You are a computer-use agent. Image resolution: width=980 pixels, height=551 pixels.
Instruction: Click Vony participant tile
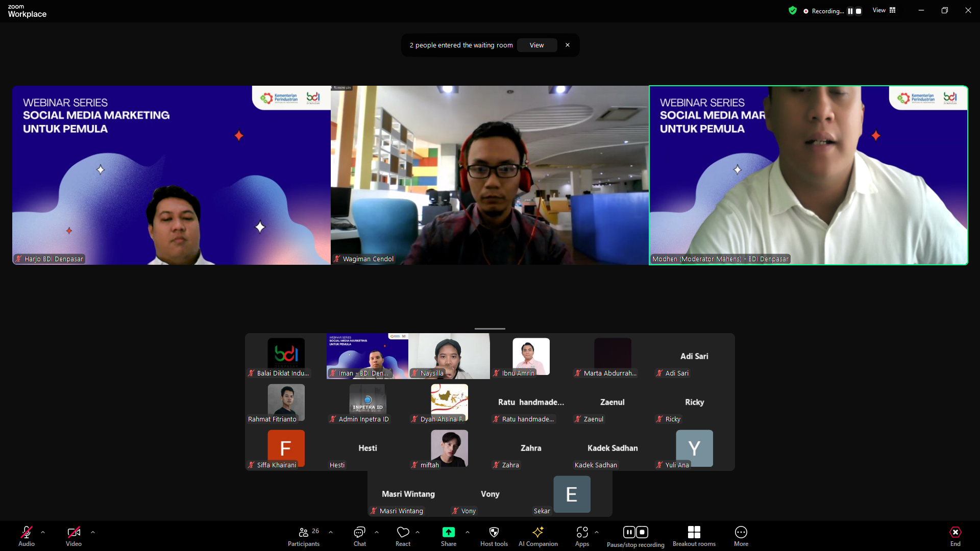click(490, 494)
